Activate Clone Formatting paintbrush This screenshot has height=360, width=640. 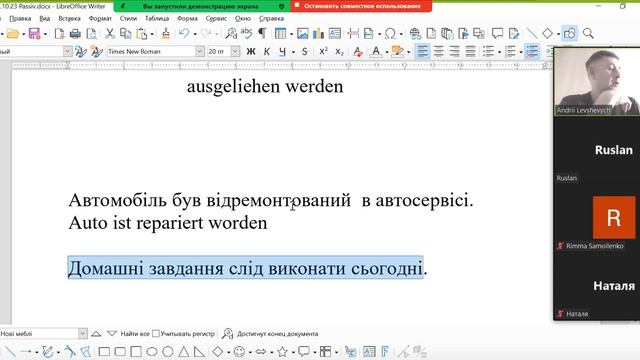pyautogui.click(x=165, y=33)
